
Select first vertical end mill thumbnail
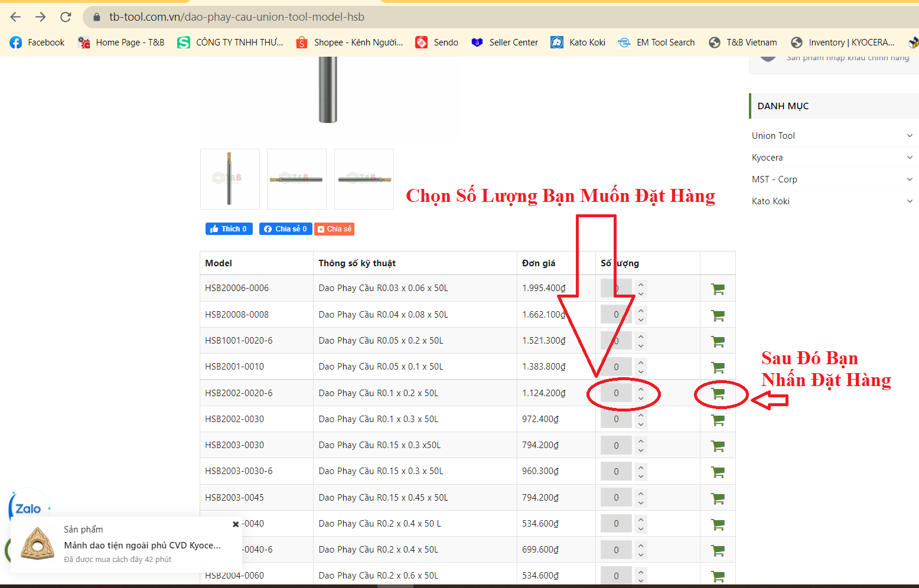[230, 179]
